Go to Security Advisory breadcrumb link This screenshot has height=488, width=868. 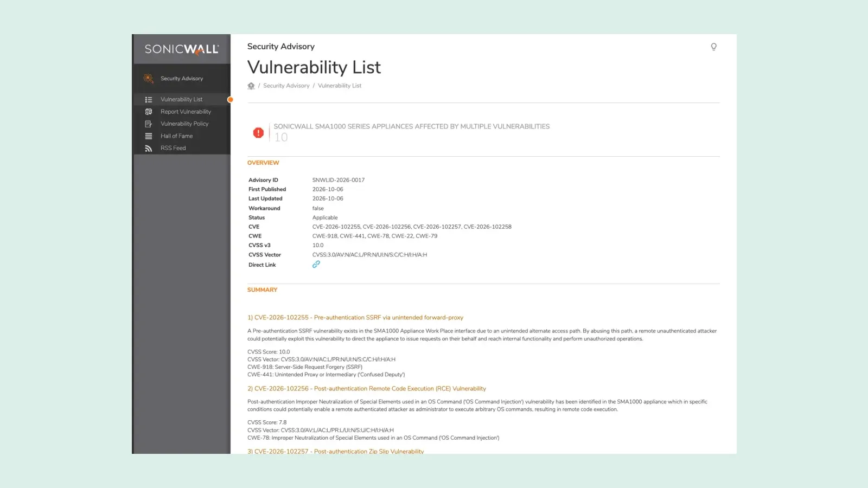click(x=286, y=86)
